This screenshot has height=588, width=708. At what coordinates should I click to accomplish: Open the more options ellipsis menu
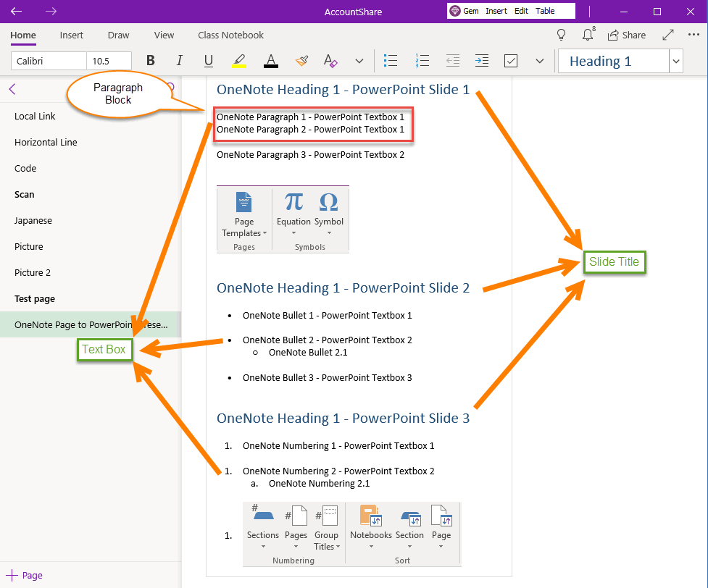pyautogui.click(x=694, y=35)
